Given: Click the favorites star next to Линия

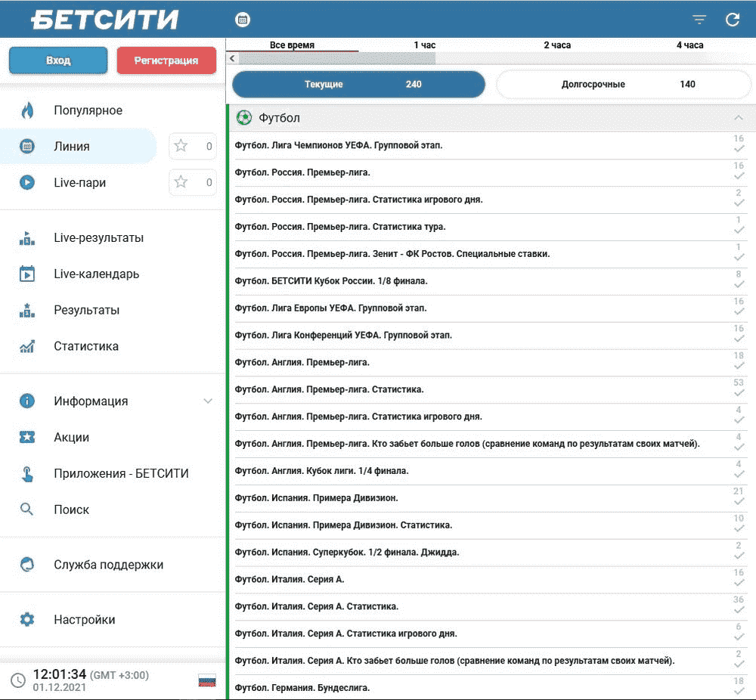Looking at the screenshot, I should [181, 146].
